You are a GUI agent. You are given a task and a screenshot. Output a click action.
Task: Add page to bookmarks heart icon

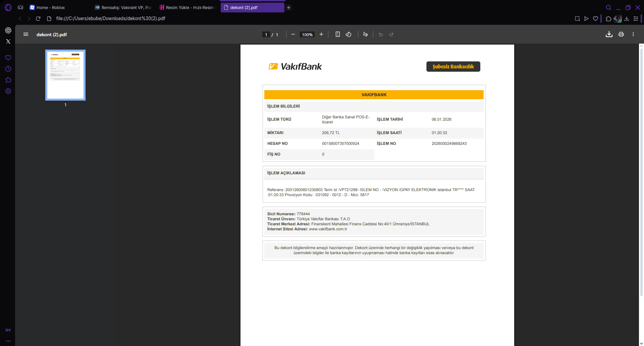(x=595, y=18)
